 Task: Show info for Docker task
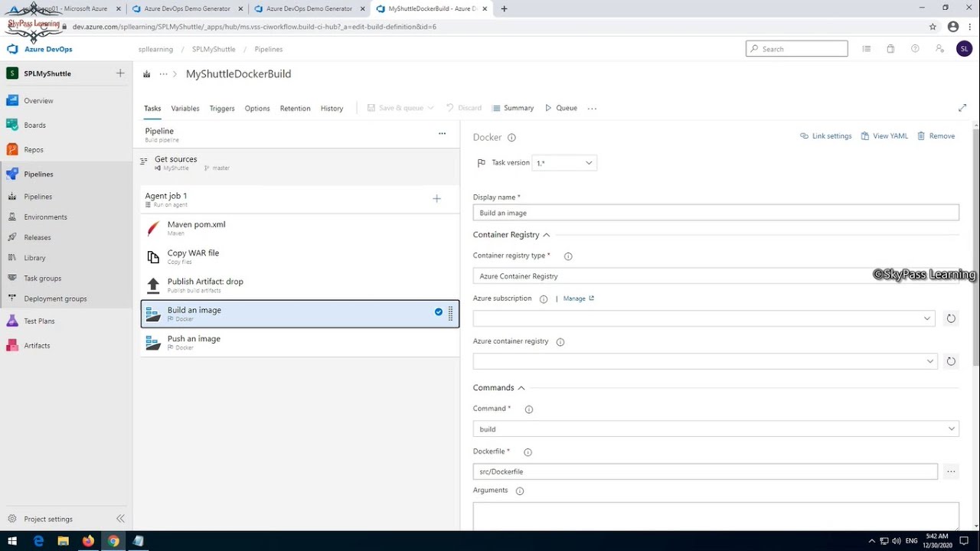511,138
